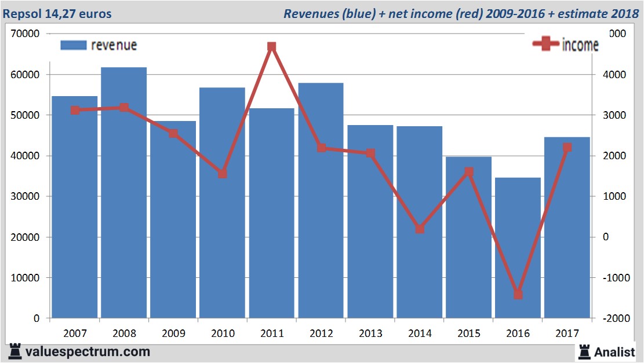Click the 2010 income marker
This screenshot has height=363, width=644.
[x=223, y=174]
